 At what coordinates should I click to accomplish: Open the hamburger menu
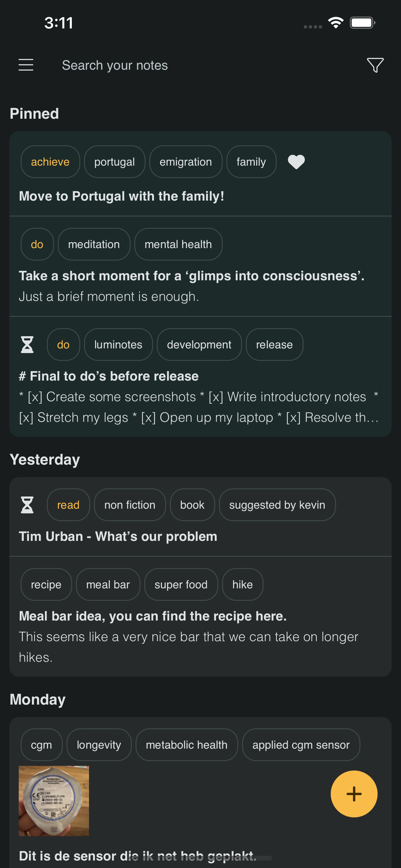coord(26,65)
